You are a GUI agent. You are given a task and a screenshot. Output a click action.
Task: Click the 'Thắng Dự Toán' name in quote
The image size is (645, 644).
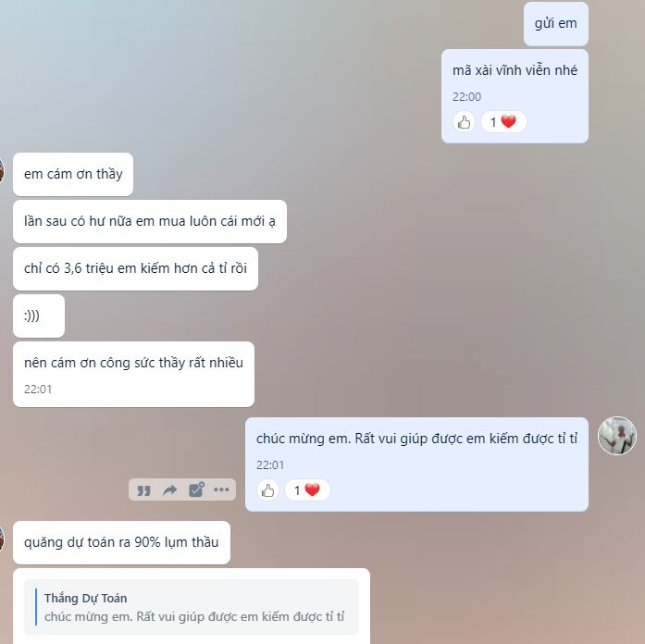coord(85,599)
